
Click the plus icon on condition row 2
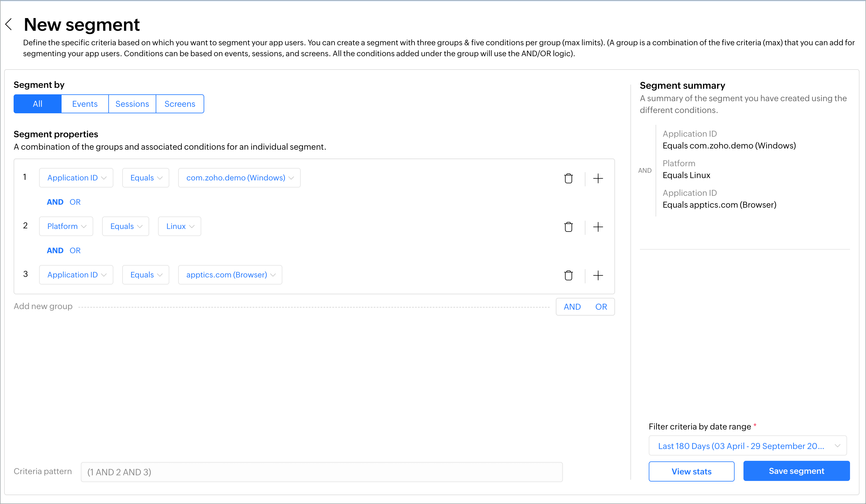[598, 227]
